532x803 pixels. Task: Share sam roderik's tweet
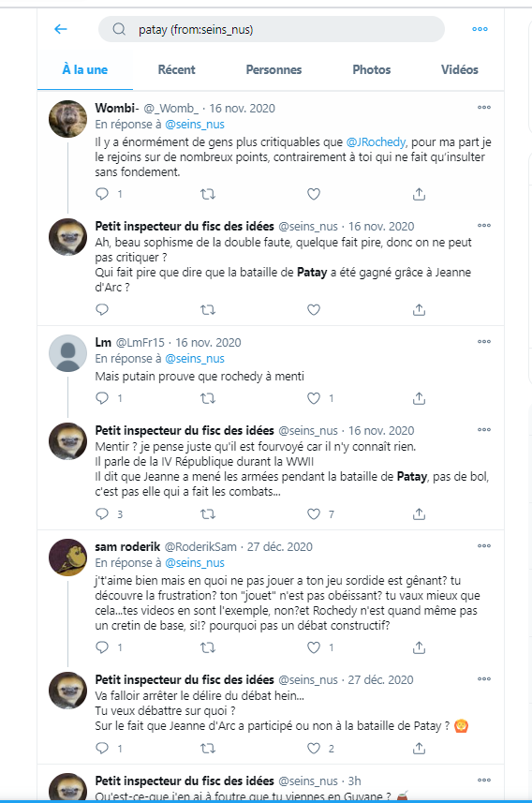click(x=419, y=647)
